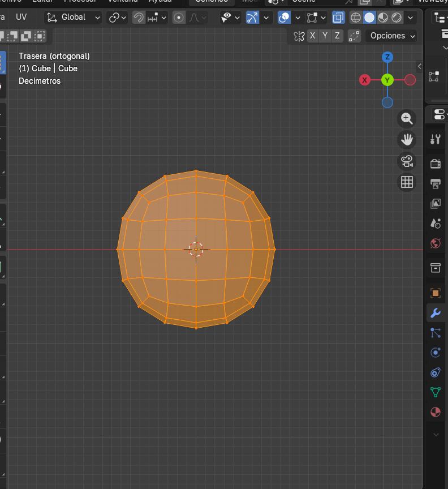Click the zoom magnifier icon in viewport

[406, 118]
